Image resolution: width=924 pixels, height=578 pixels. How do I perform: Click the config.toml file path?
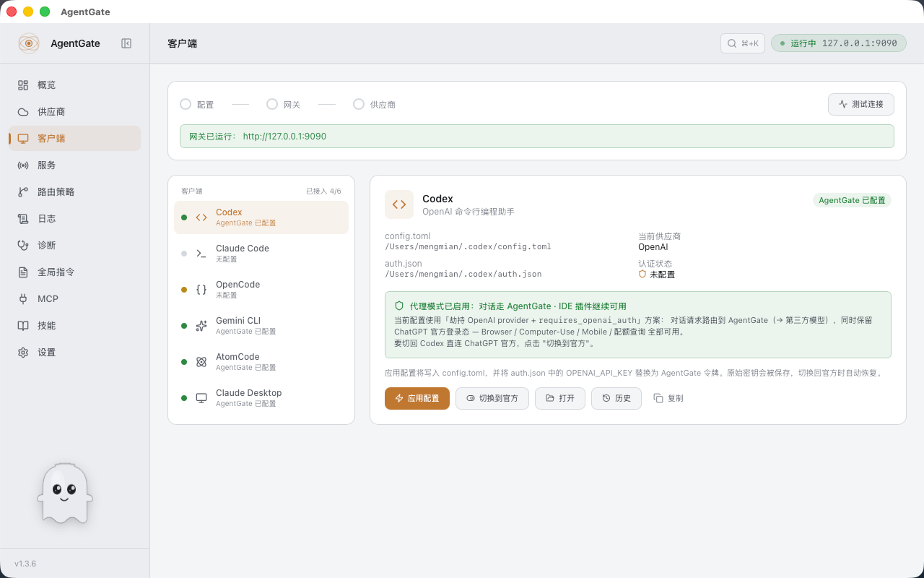pos(468,247)
